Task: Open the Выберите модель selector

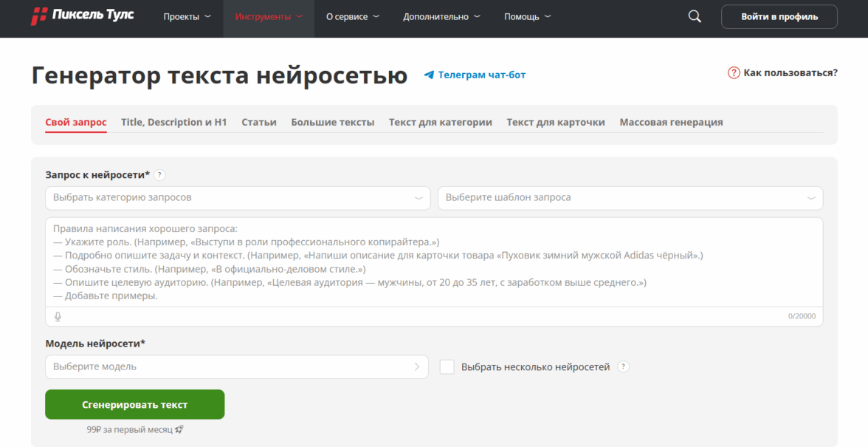Action: [236, 366]
